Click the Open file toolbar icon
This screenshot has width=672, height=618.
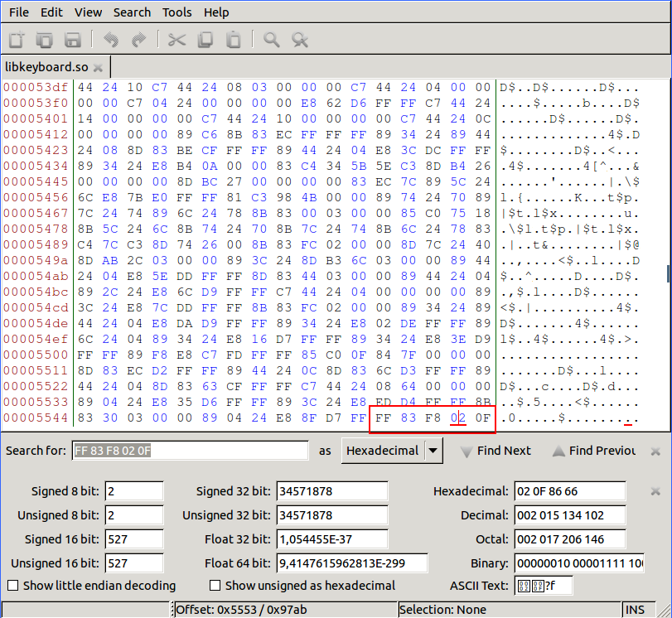pyautogui.click(x=44, y=39)
